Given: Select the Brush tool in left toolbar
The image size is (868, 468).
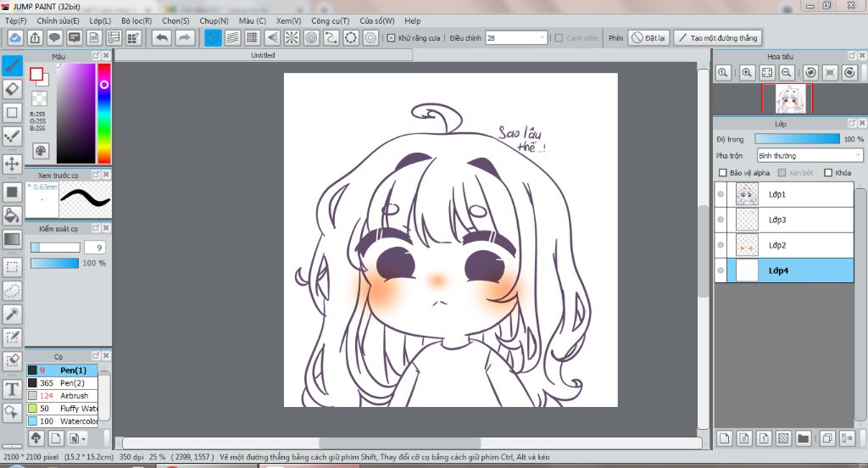Looking at the screenshot, I should (12, 65).
